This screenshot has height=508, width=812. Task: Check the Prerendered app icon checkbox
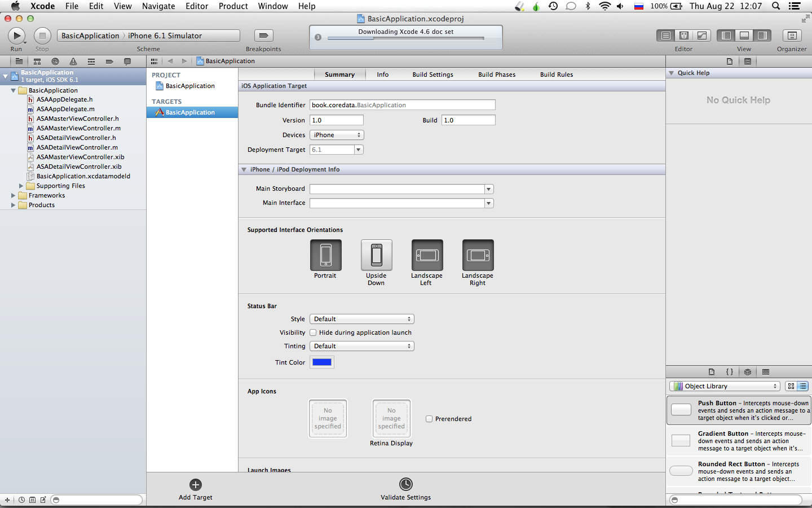click(429, 419)
